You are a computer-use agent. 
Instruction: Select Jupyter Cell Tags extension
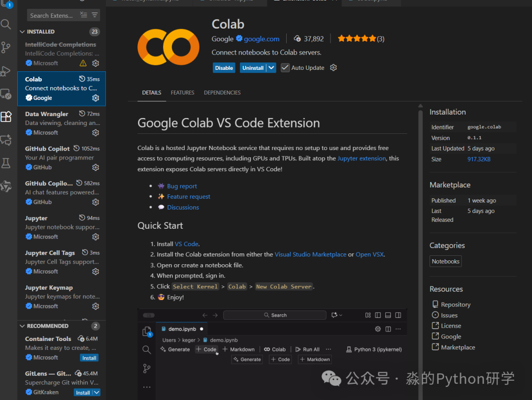click(62, 262)
